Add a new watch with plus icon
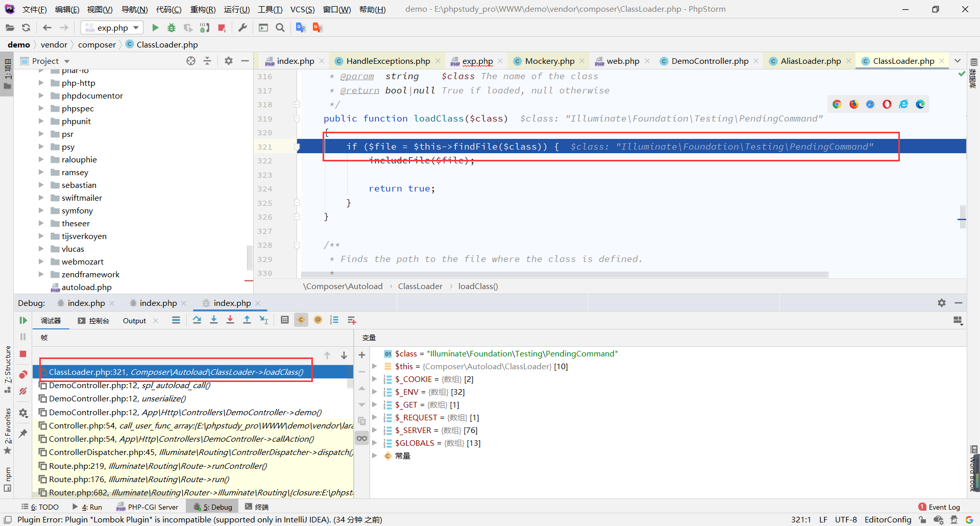The width and height of the screenshot is (980, 526). [x=362, y=355]
